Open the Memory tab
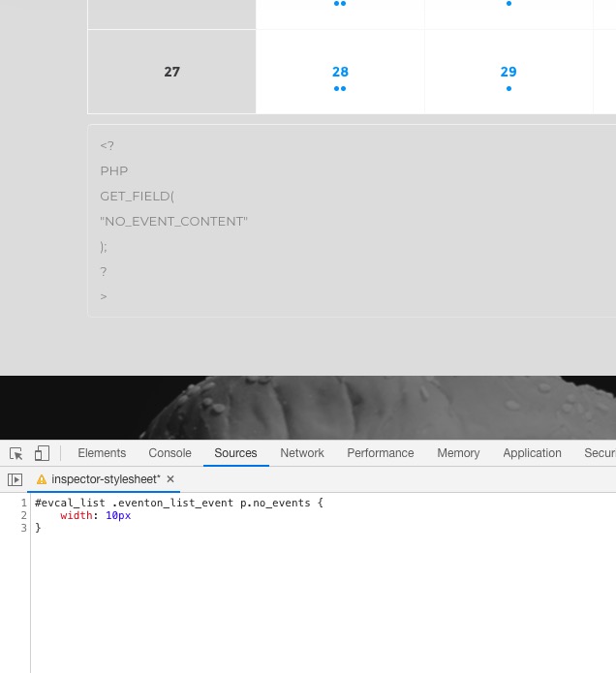Image resolution: width=616 pixels, height=673 pixels. [x=458, y=453]
